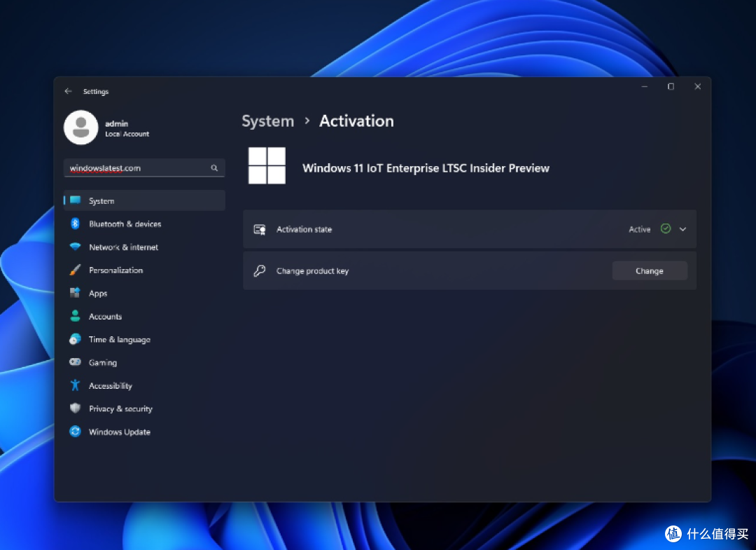756x550 pixels.
Task: Open Network & internet via Wi-Fi icon
Action: [x=75, y=247]
